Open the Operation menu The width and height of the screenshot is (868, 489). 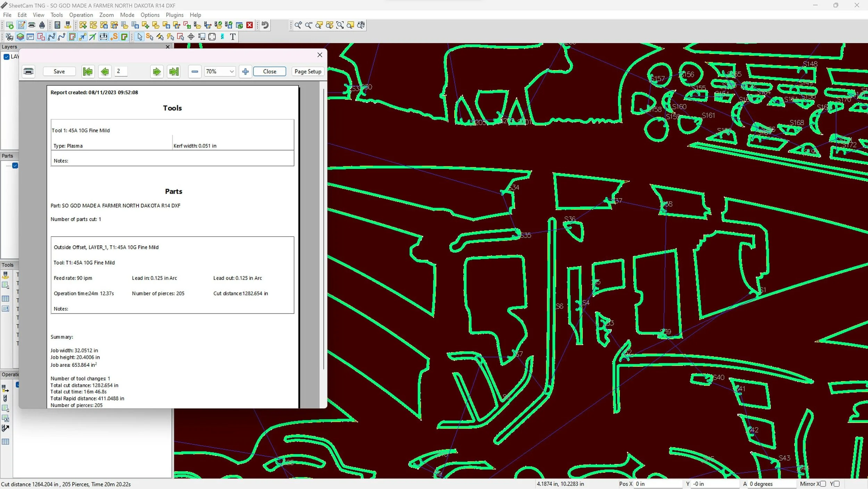81,15
